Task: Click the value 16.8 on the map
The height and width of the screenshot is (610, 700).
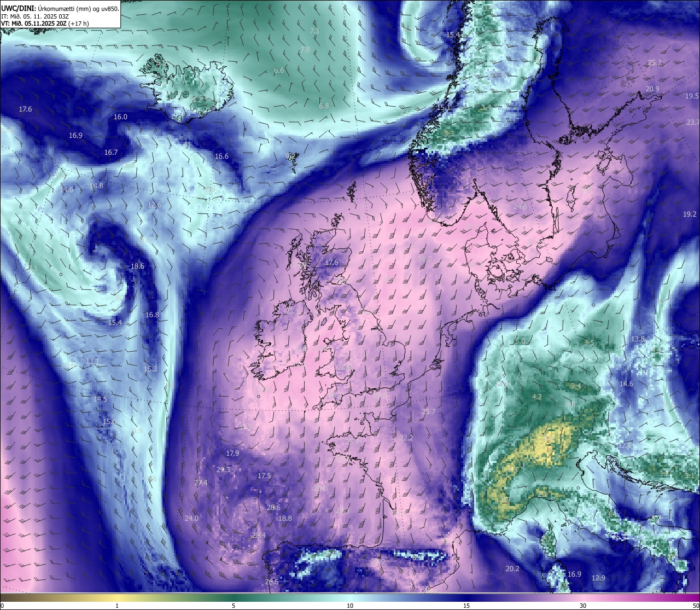Action: pos(152,315)
